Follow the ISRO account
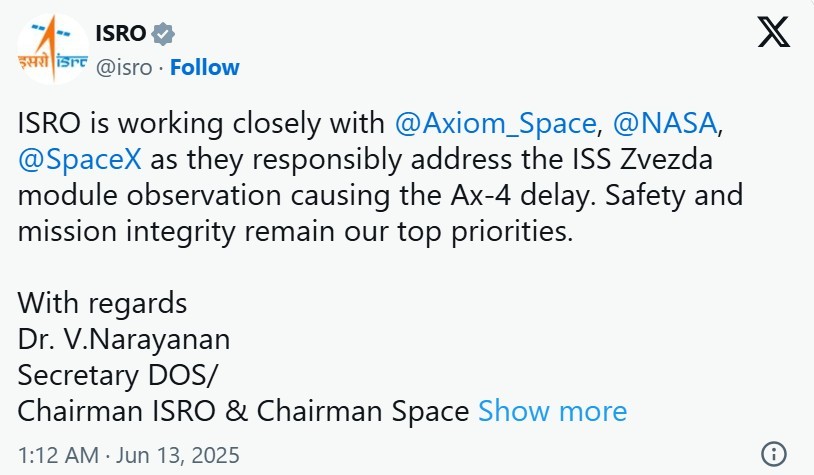Viewport: 814px width, 475px height. [x=205, y=67]
